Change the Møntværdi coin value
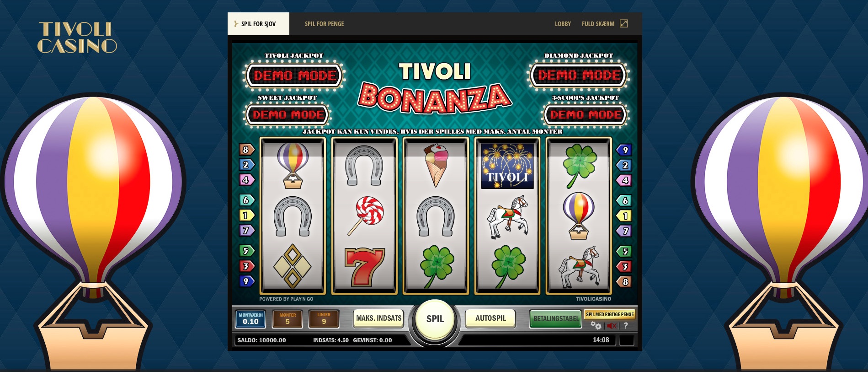Screen dimensions: 868x372 pos(250,319)
